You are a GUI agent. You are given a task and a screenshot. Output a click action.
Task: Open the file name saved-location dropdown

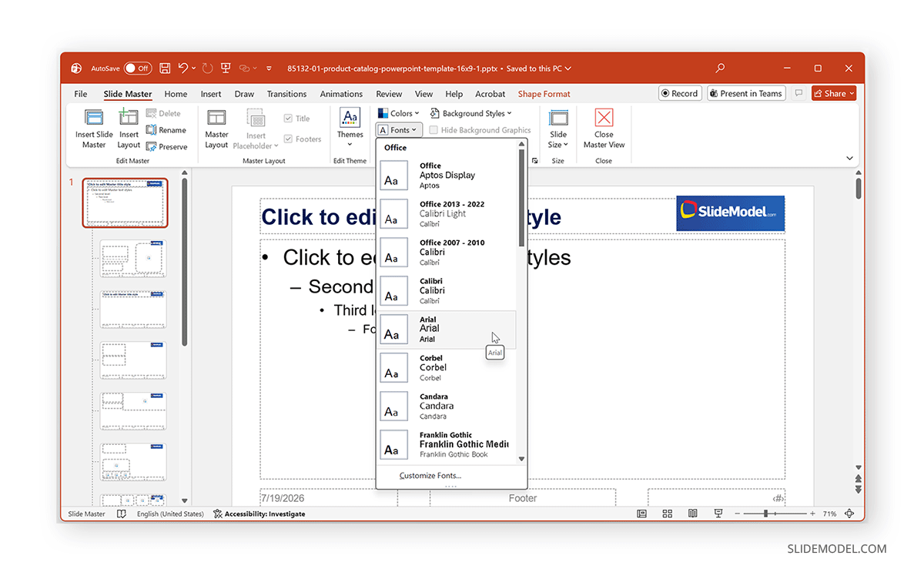pyautogui.click(x=567, y=69)
